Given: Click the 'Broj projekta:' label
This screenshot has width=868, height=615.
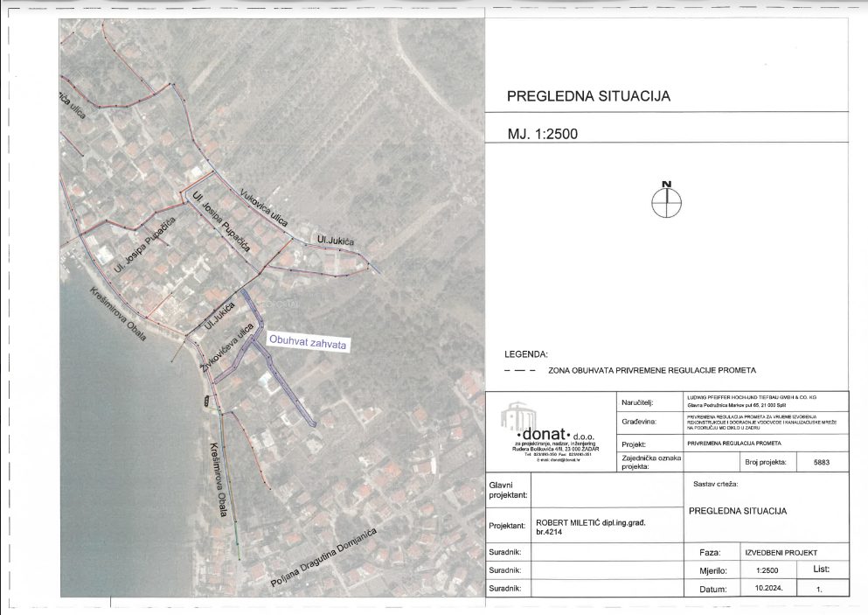Looking at the screenshot, I should pyautogui.click(x=766, y=462).
